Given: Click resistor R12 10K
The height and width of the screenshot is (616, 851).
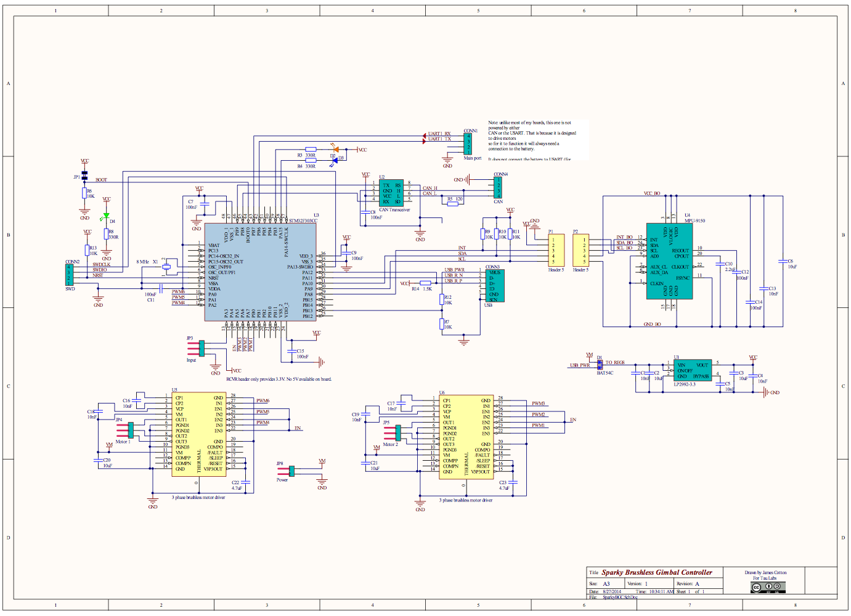Looking at the screenshot, I should pyautogui.click(x=442, y=299).
